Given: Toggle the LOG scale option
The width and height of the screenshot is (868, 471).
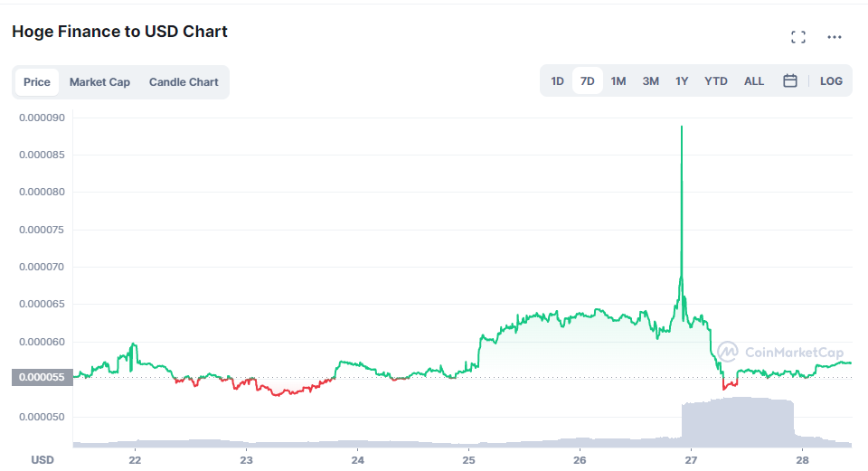Looking at the screenshot, I should pyautogui.click(x=831, y=80).
